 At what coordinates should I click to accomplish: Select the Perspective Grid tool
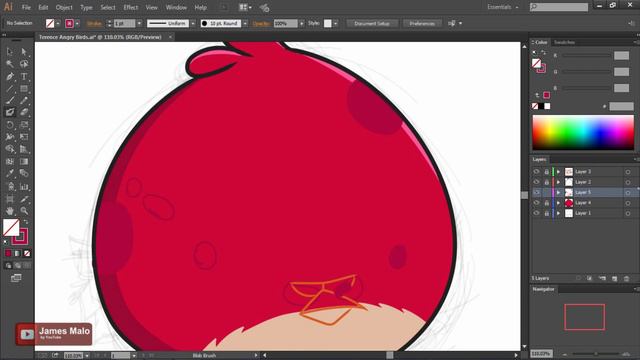pos(24,149)
